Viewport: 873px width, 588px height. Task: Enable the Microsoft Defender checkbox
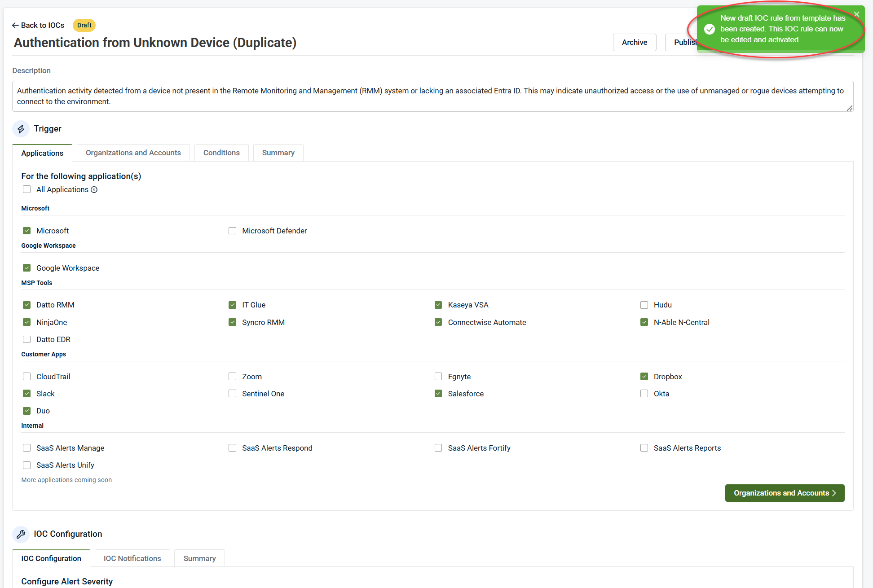point(232,231)
